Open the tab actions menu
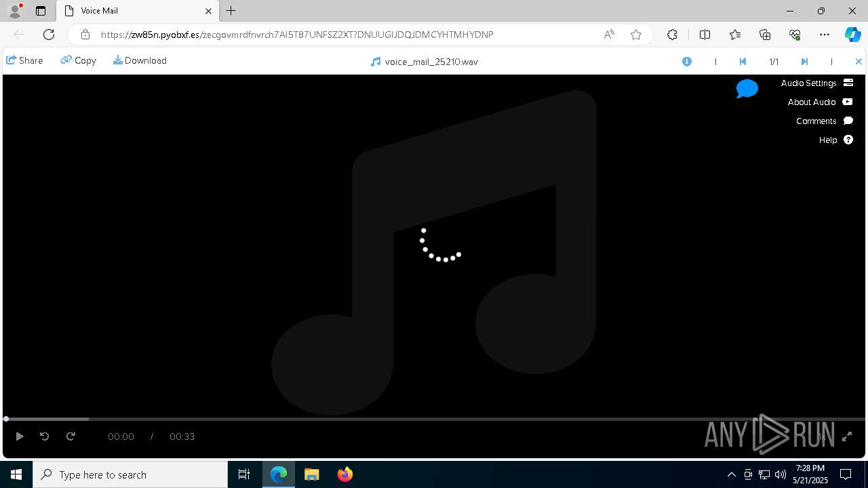This screenshot has width=868, height=488. (x=41, y=11)
